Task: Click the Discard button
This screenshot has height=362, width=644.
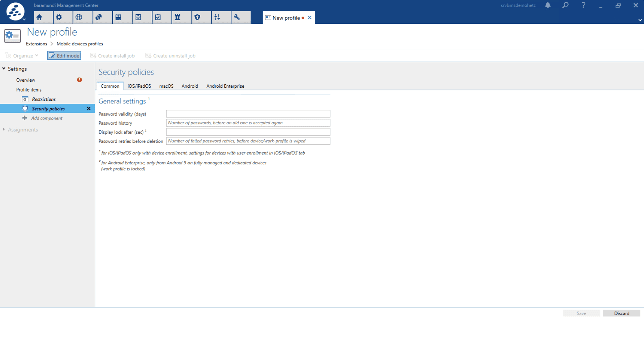Action: coord(622,313)
